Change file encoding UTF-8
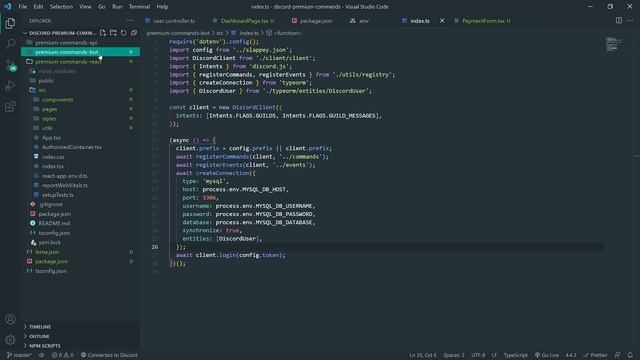The height and width of the screenshot is (360, 640). pos(478,355)
